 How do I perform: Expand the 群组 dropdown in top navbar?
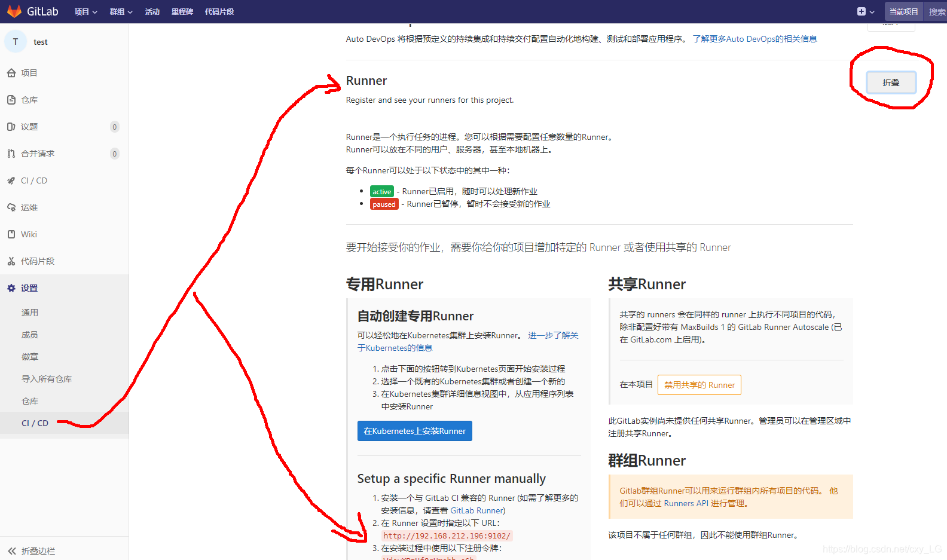click(x=121, y=12)
